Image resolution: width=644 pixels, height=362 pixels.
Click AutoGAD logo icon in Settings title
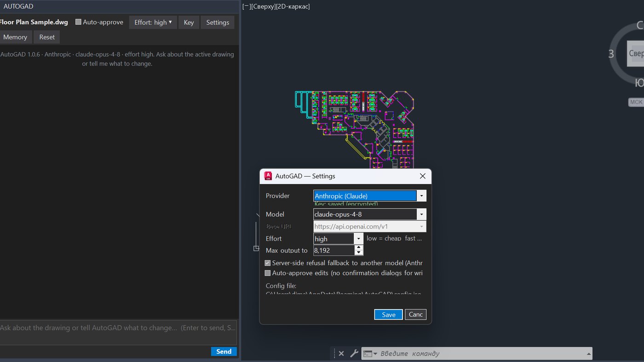tap(268, 176)
